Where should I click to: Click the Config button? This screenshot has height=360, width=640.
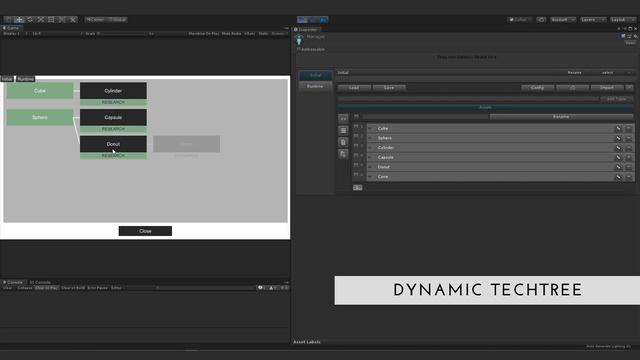[x=538, y=88]
